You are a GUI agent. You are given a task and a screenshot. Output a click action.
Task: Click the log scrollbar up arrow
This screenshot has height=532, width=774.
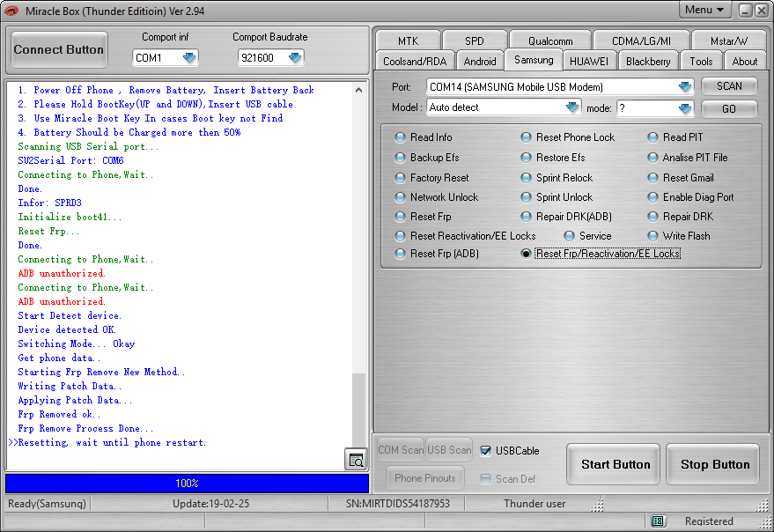click(x=359, y=90)
